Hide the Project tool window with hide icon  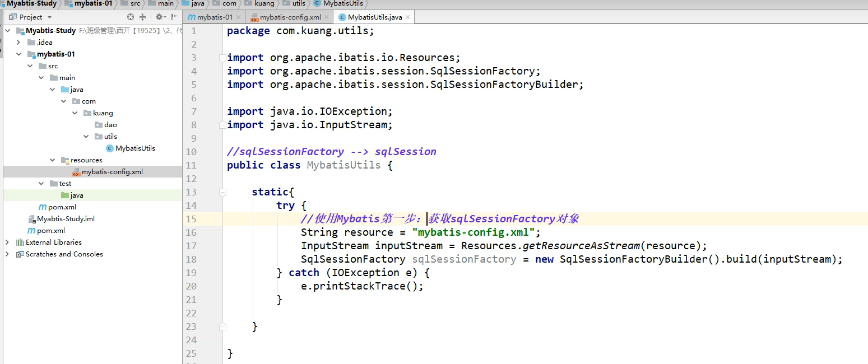click(174, 17)
